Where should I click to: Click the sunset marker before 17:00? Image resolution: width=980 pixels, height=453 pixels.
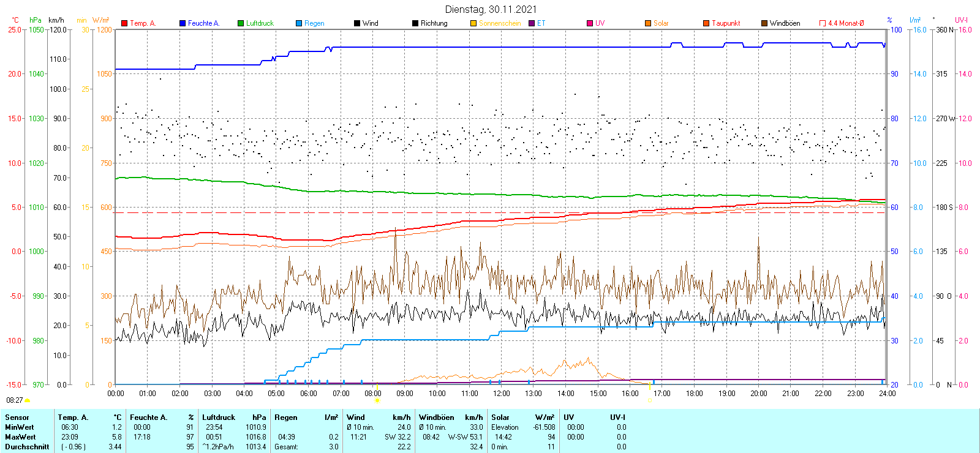(649, 400)
